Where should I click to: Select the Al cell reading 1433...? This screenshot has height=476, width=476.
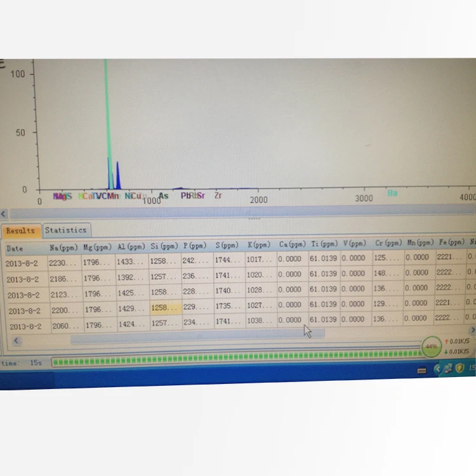pos(132,261)
